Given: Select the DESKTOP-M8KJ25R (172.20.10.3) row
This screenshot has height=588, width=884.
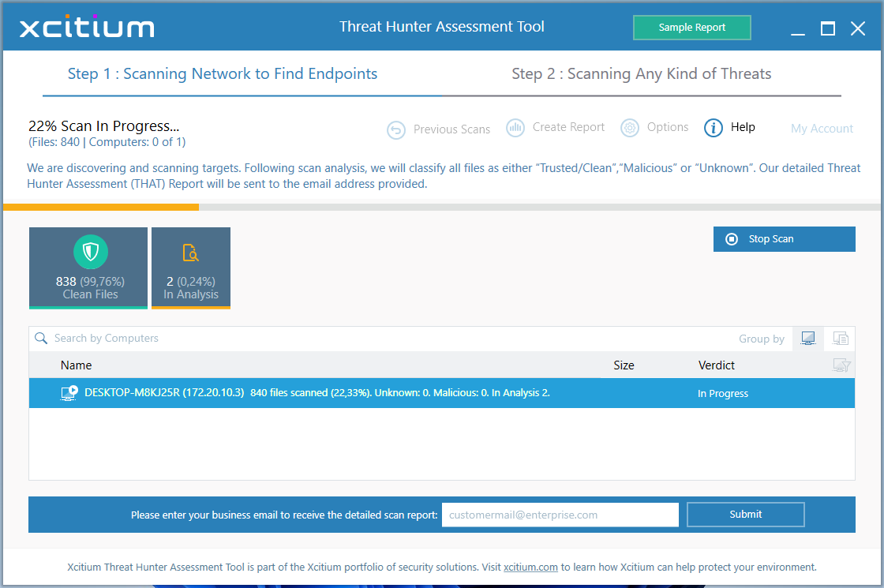Looking at the screenshot, I should pyautogui.click(x=442, y=393).
